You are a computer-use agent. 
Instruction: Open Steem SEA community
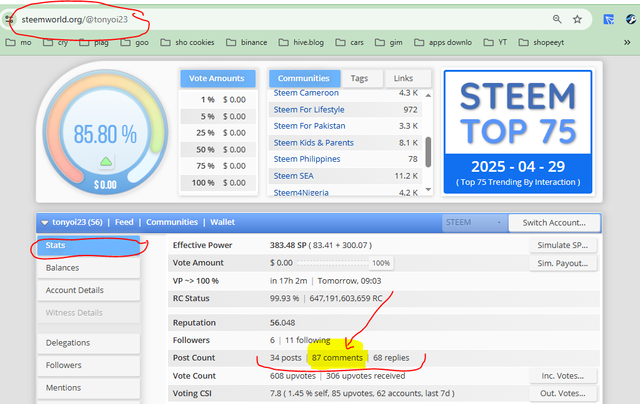tap(293, 176)
